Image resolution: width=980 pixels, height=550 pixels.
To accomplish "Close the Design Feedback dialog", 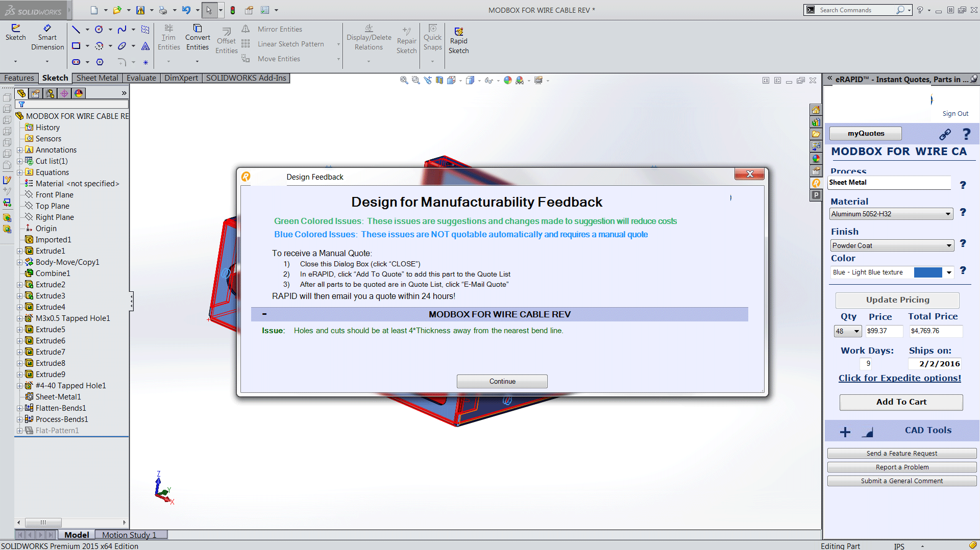I will 749,174.
